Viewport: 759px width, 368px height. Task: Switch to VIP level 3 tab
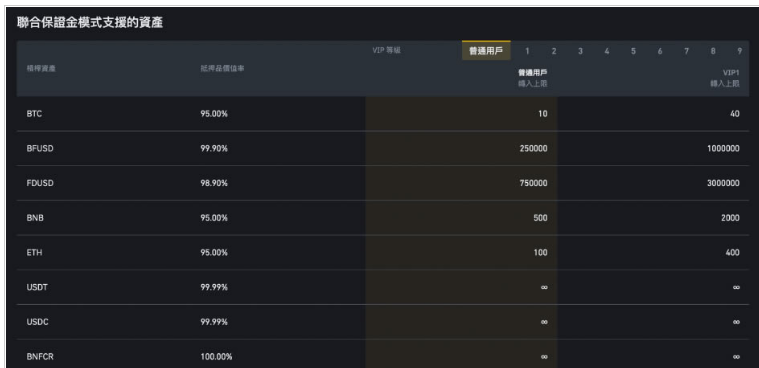(580, 51)
